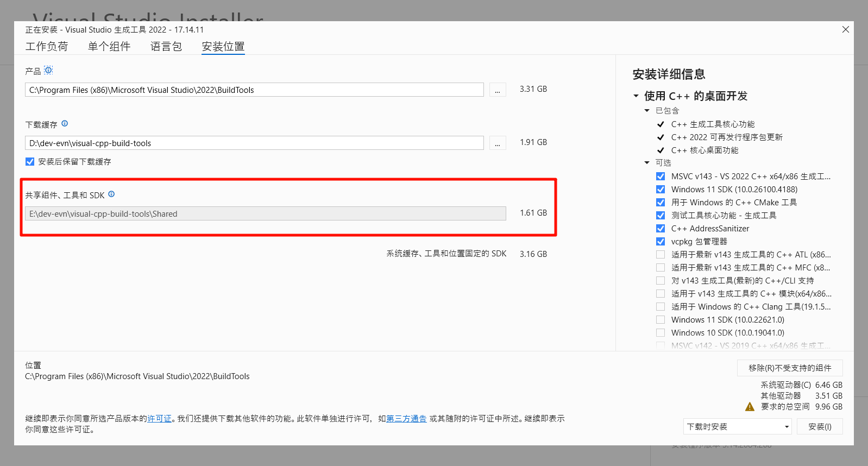Screen dimensions: 868x466
Task: Enable C++ ATL for v143 build tools
Action: coord(661,254)
